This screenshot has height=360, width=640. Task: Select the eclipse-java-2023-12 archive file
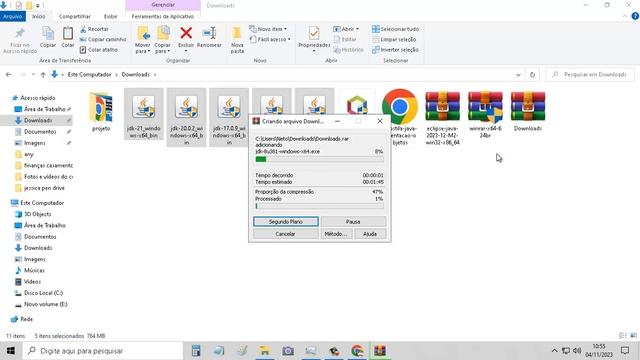(442, 118)
